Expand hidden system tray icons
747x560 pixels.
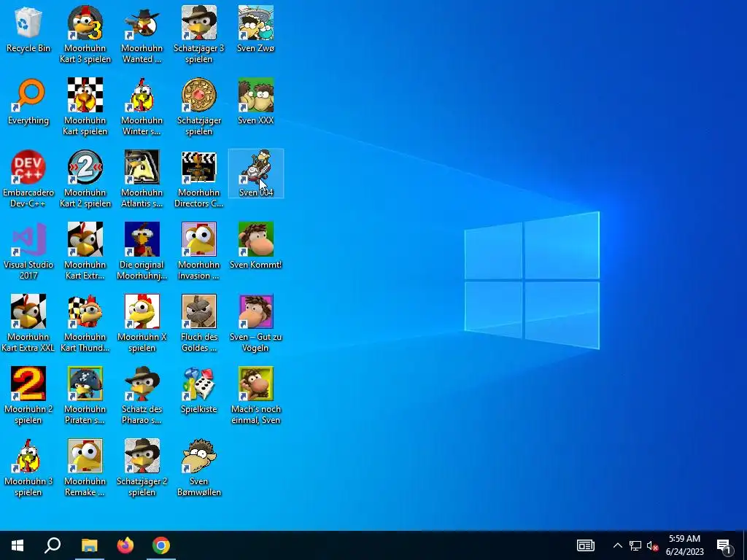point(617,545)
